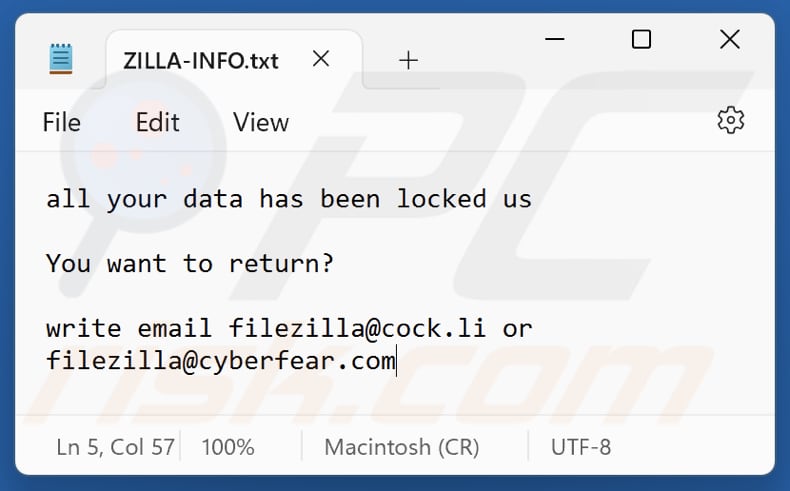Click the Notepad app icon in title bar
The width and height of the screenshot is (790, 491).
pos(61,59)
